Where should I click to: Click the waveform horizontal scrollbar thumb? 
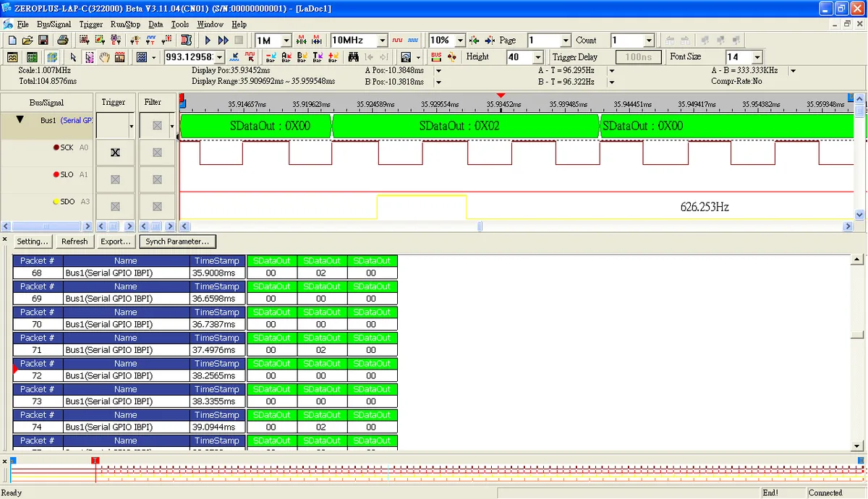coord(480,226)
